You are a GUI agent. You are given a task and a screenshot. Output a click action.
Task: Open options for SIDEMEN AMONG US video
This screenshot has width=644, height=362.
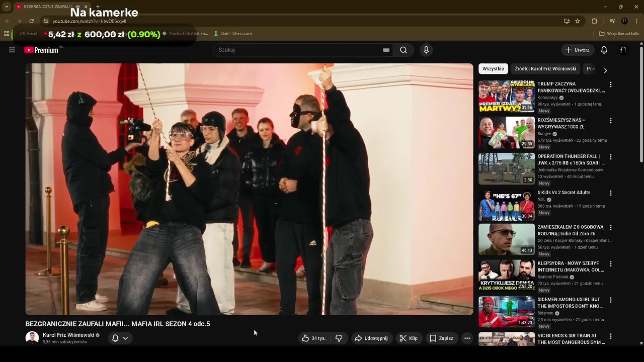[611, 300]
